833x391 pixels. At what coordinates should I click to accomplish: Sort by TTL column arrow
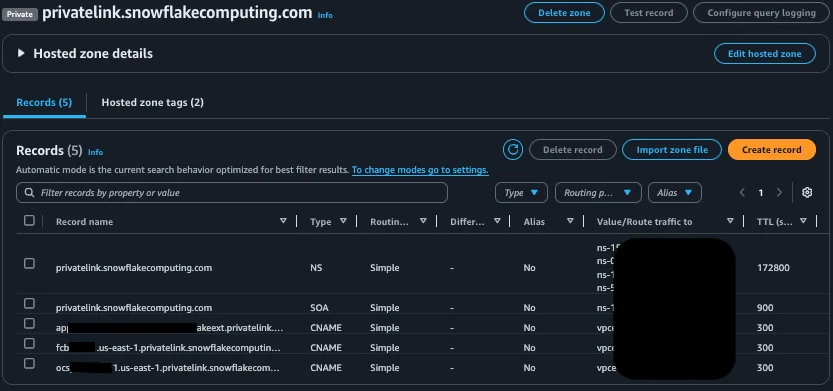pos(803,221)
